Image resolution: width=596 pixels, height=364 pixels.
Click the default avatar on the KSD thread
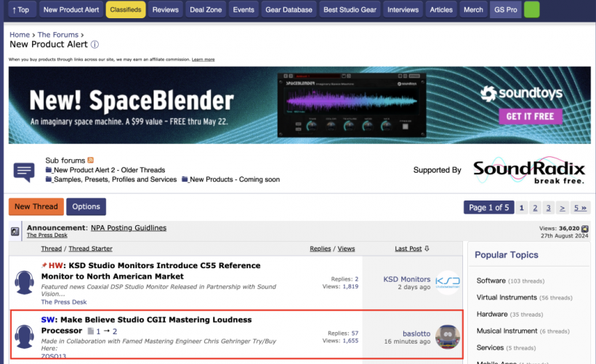tap(24, 283)
